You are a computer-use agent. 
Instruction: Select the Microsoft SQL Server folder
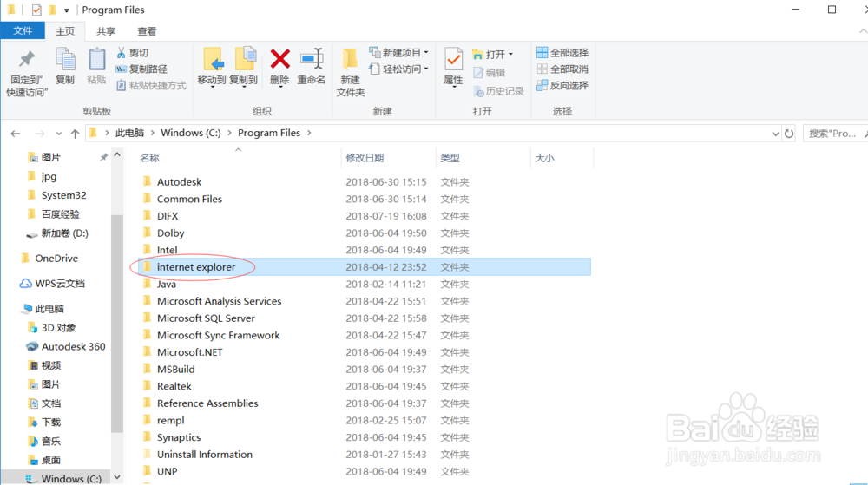coord(365,318)
